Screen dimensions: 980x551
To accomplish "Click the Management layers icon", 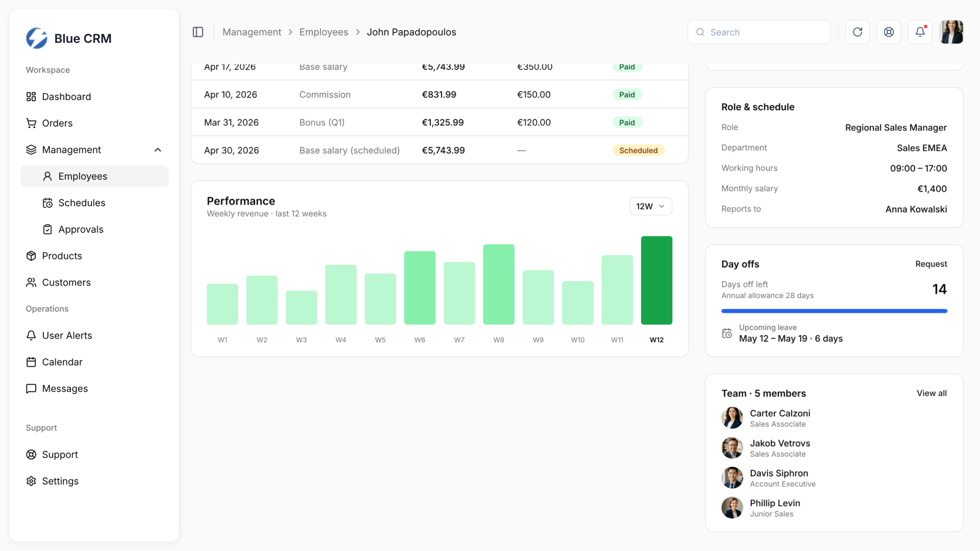I will 31,149.
